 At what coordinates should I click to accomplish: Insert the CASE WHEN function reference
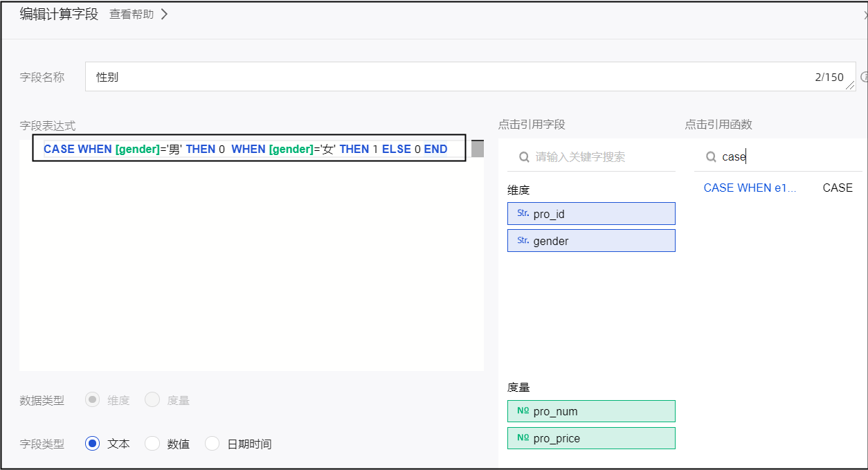750,188
